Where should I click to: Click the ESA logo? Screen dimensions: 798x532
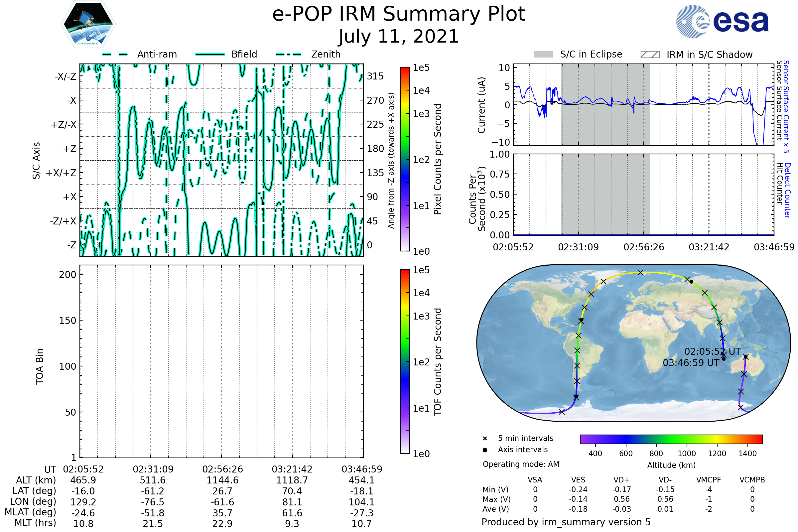[722, 21]
